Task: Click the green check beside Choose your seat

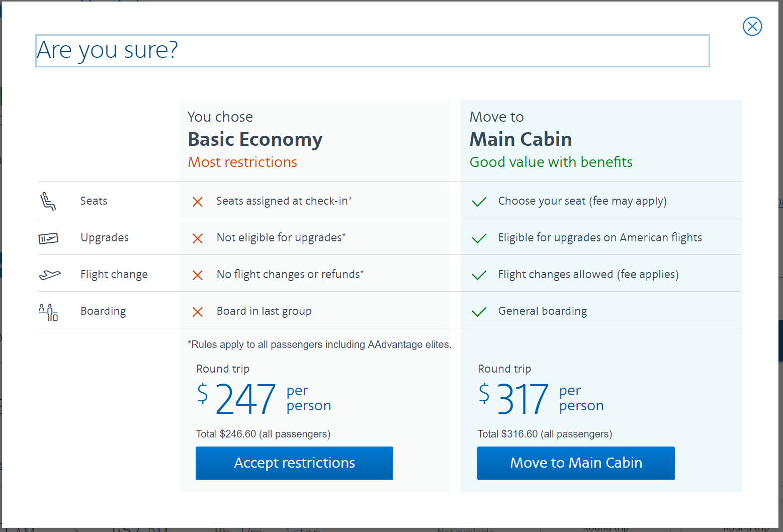Action: (x=479, y=202)
